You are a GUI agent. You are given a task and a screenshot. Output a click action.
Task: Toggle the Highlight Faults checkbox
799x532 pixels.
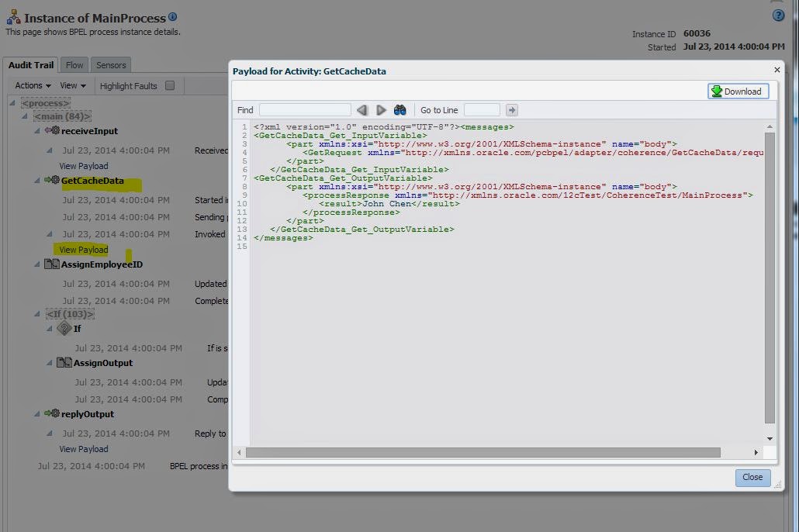pyautogui.click(x=170, y=85)
